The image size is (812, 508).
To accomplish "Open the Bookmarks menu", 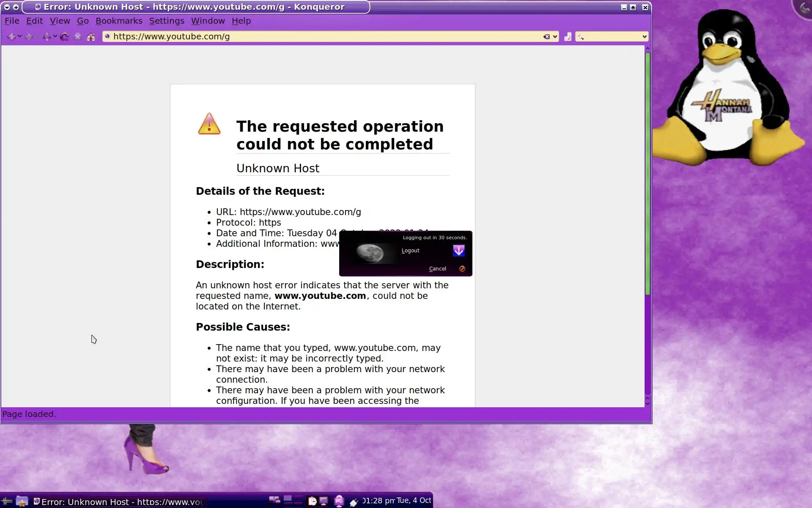I will coord(119,21).
